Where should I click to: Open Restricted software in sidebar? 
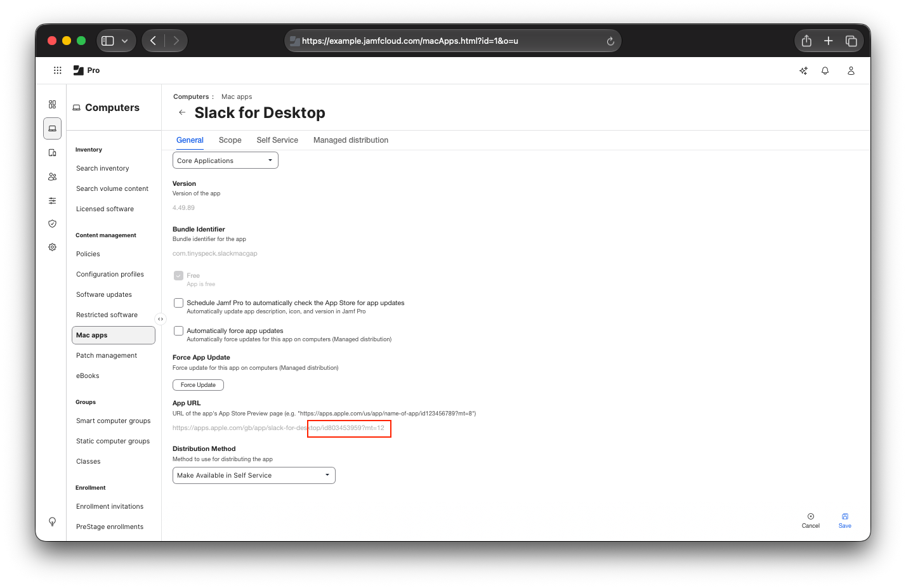click(107, 315)
